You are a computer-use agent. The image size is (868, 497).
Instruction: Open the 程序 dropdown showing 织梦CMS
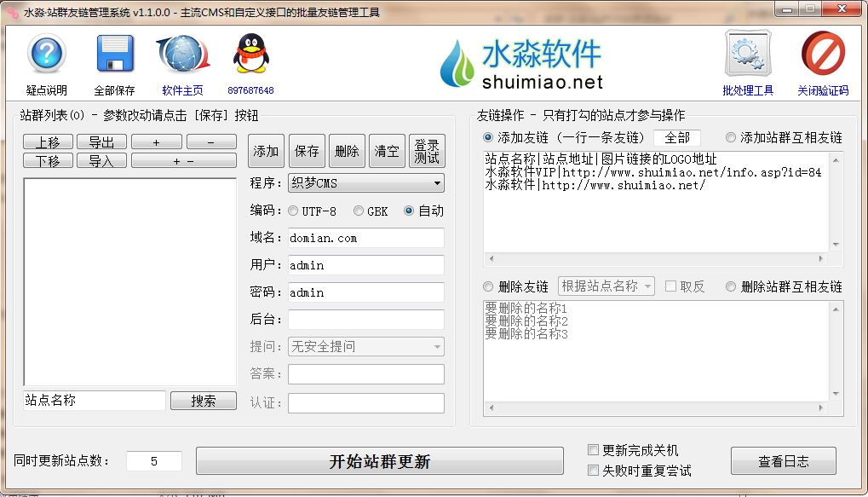pyautogui.click(x=366, y=182)
